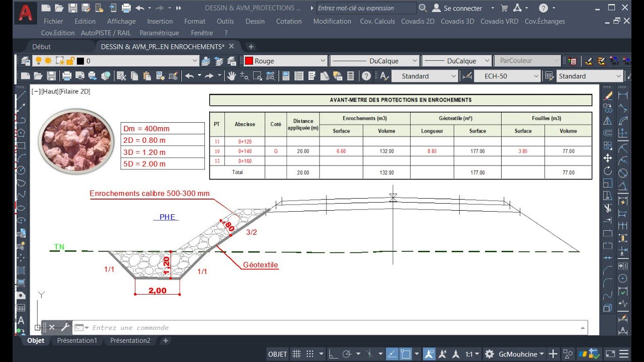The height and width of the screenshot is (362, 644).
Task: Click the Table Style icon
Action: 549,76
